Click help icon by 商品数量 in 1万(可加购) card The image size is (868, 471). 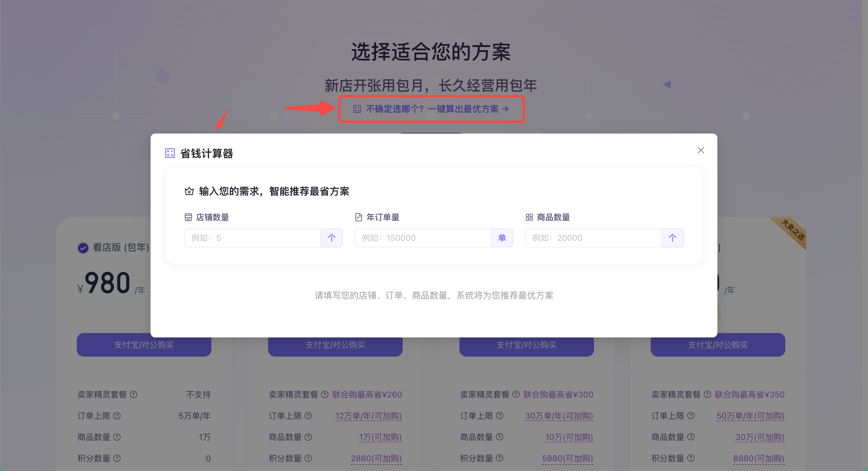(x=308, y=437)
